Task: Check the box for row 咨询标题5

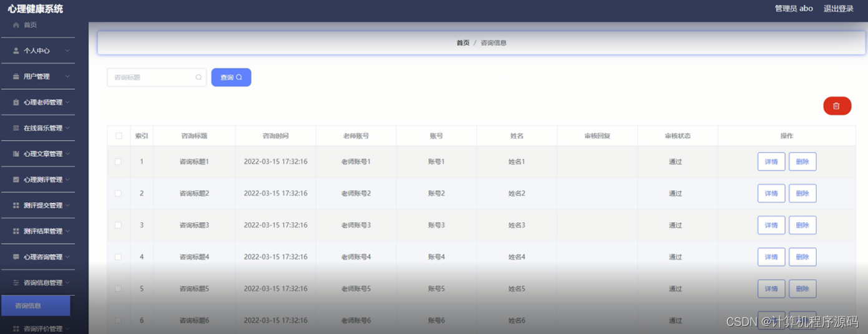Action: point(119,288)
